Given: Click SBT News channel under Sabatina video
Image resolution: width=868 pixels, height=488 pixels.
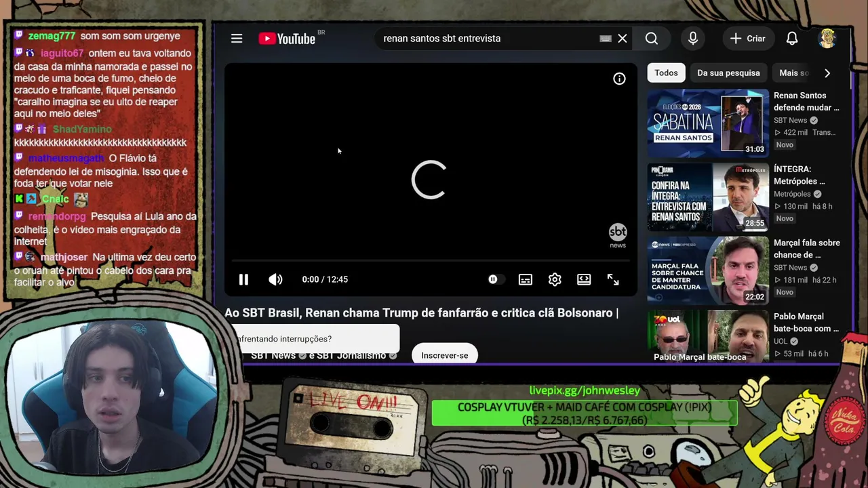Looking at the screenshot, I should 790,121.
